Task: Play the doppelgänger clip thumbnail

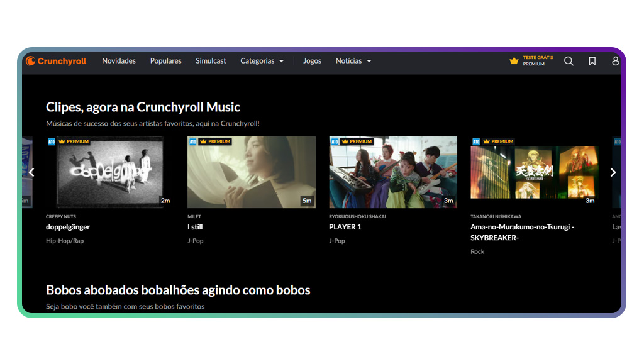Action: [109, 172]
